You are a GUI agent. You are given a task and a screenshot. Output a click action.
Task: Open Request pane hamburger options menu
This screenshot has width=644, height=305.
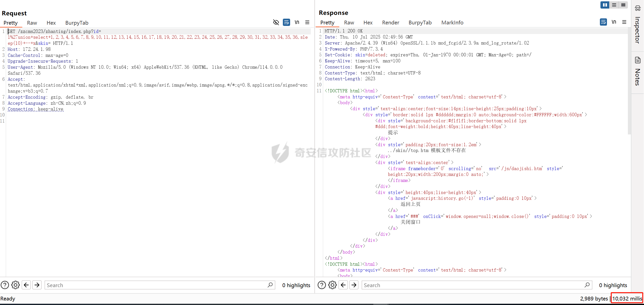(307, 22)
